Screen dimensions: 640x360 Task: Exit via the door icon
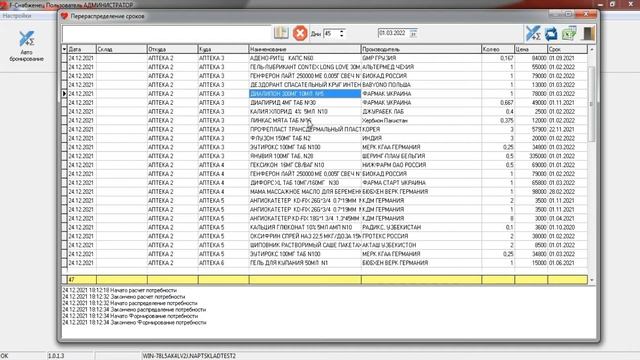tap(588, 33)
